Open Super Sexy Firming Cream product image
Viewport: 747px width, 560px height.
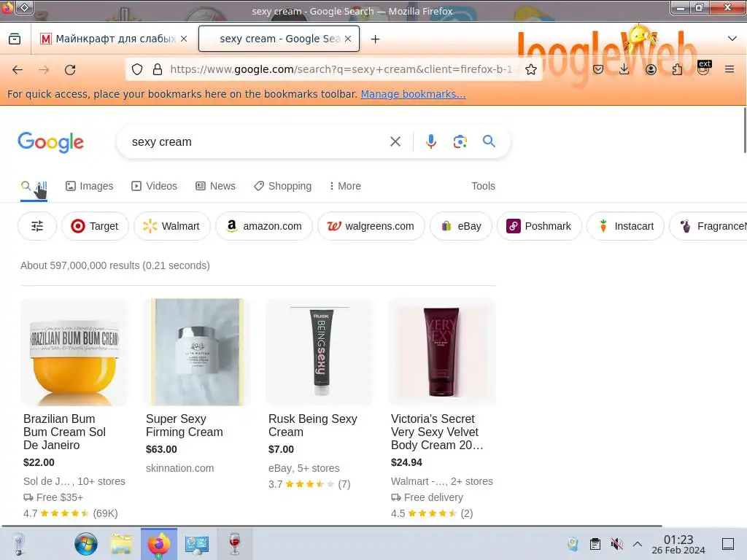[197, 352]
